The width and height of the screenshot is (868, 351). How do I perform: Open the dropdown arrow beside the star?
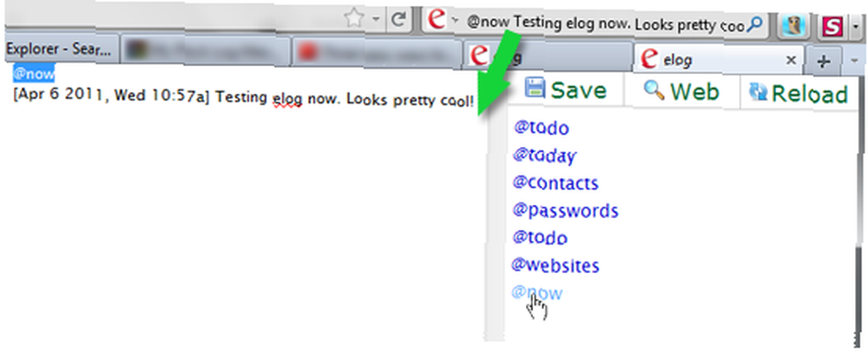[x=376, y=19]
